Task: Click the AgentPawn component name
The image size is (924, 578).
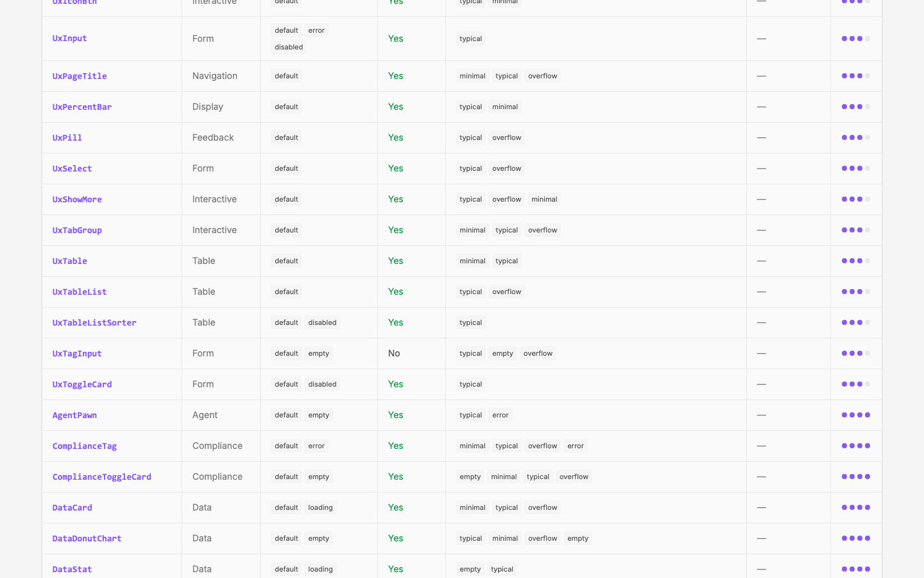Action: coord(74,415)
